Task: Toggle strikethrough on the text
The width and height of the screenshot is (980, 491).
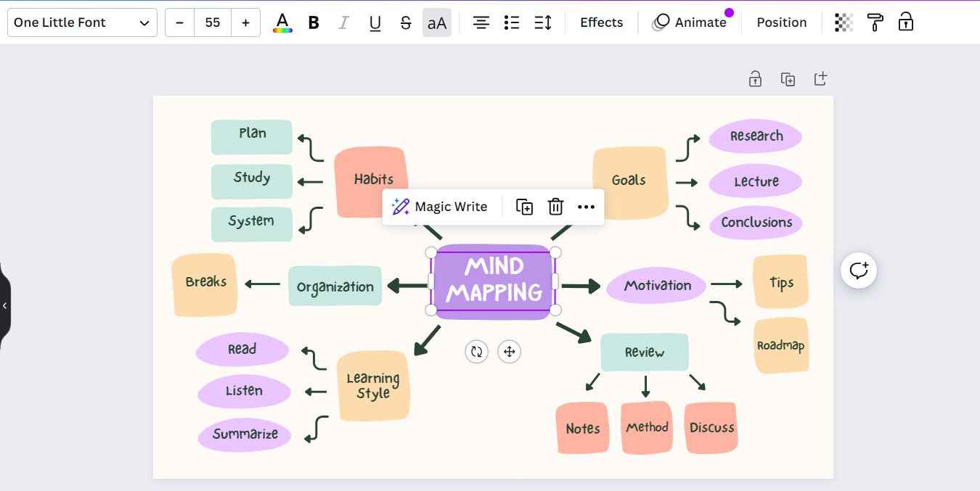Action: 406,22
